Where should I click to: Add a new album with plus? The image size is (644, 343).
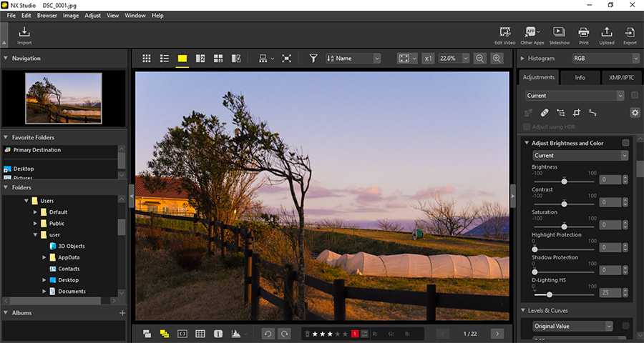point(122,313)
